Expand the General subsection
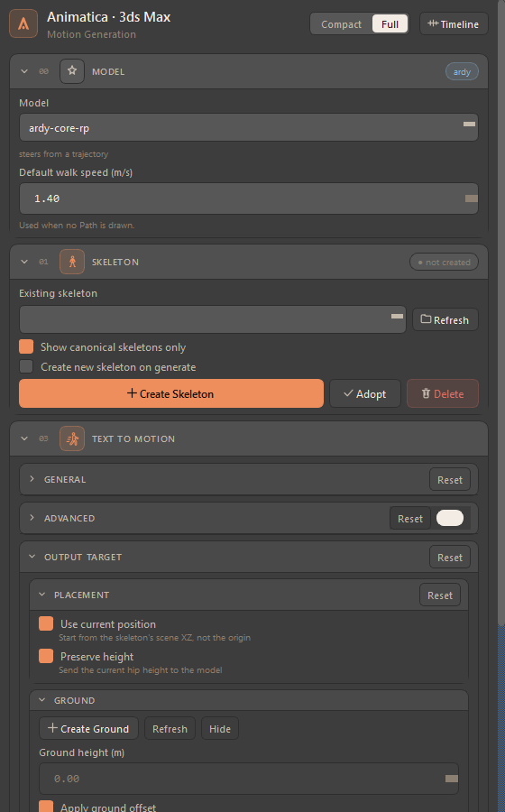This screenshot has width=505, height=812. point(32,479)
